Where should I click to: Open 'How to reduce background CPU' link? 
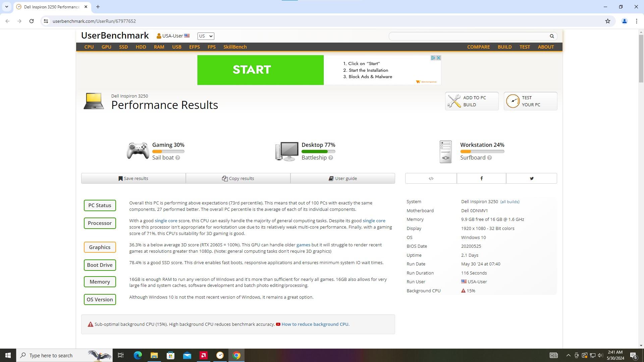pos(315,324)
